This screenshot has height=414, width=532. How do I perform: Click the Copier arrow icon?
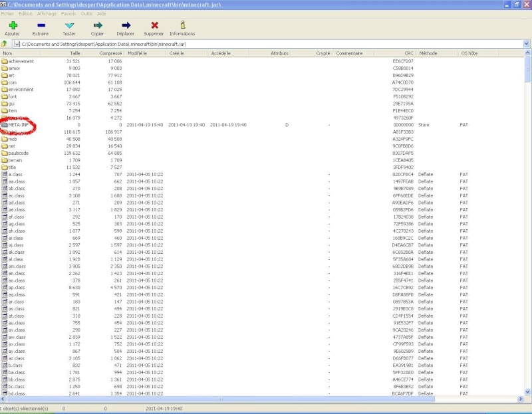tap(98, 25)
